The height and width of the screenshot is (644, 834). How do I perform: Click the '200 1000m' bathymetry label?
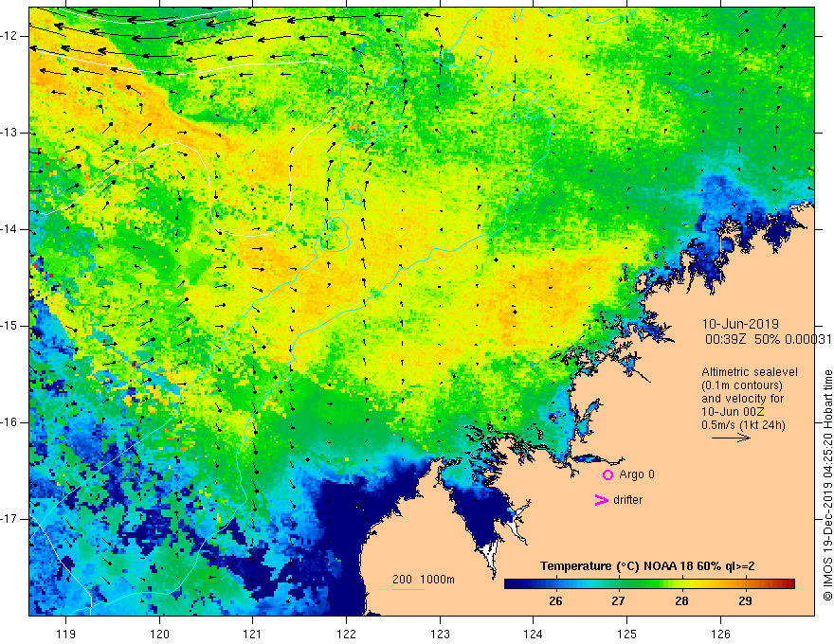(424, 580)
